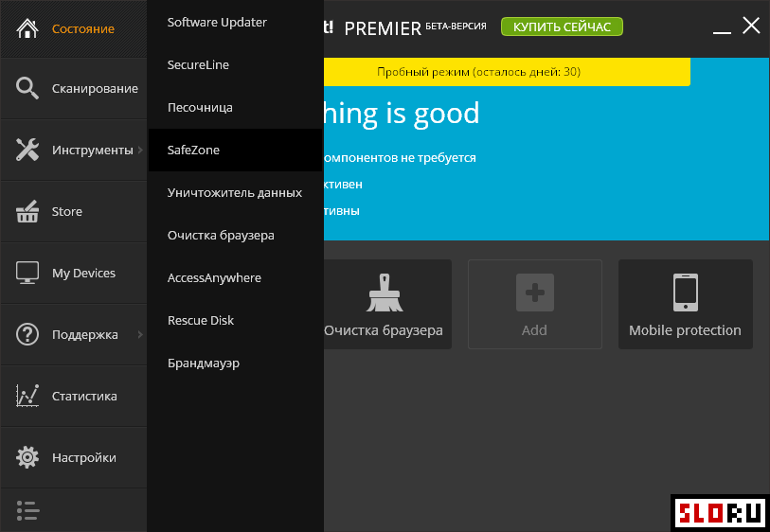Screen dimensions: 770x532
Task: Click the Инструменты label text
Action: (92, 151)
